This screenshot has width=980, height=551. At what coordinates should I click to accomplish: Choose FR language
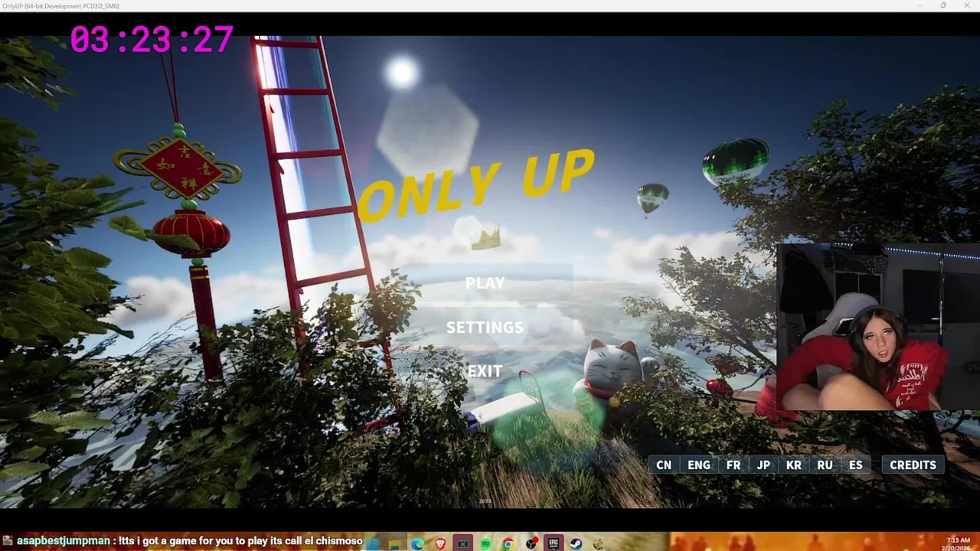tap(733, 465)
